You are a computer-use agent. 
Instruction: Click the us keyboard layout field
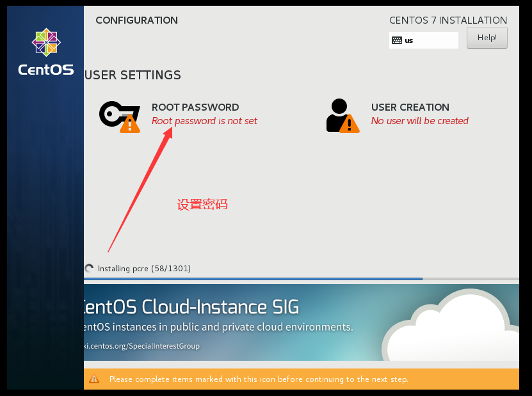click(423, 40)
